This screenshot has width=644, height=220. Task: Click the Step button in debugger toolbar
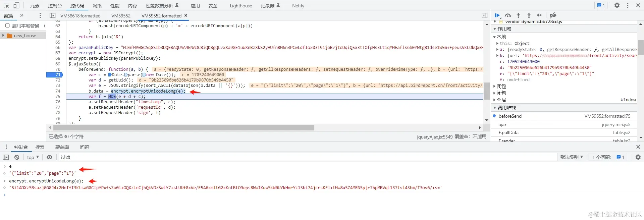pyautogui.click(x=539, y=15)
